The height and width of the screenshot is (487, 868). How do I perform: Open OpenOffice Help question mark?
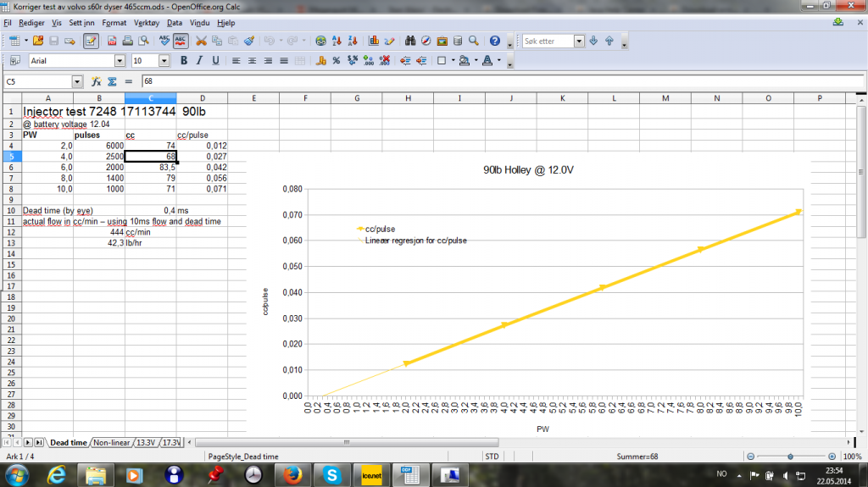pyautogui.click(x=495, y=41)
